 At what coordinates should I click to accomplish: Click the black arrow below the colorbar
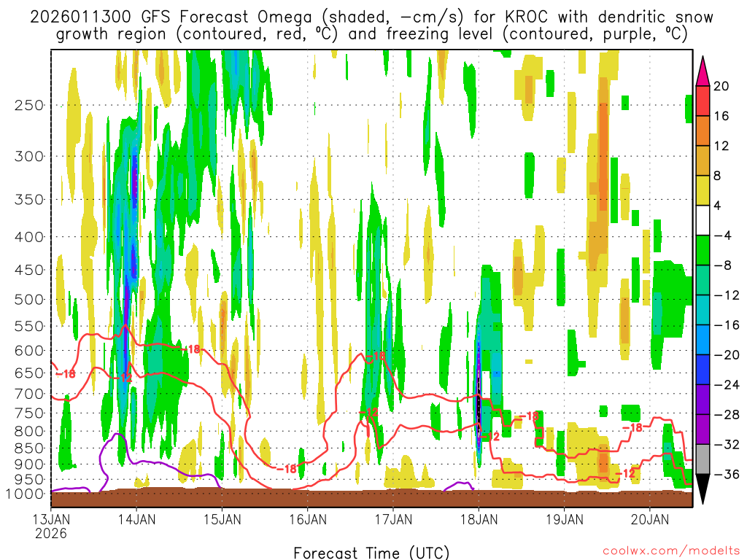point(703,489)
